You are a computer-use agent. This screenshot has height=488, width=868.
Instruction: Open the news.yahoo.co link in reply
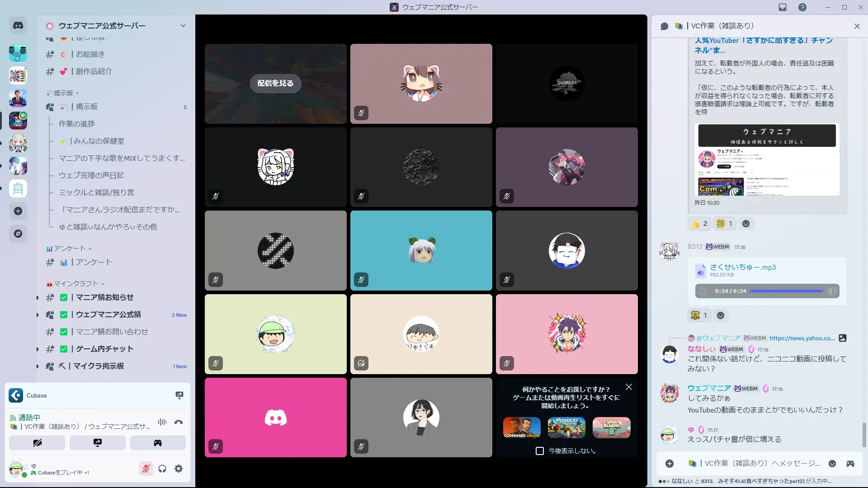tap(802, 338)
